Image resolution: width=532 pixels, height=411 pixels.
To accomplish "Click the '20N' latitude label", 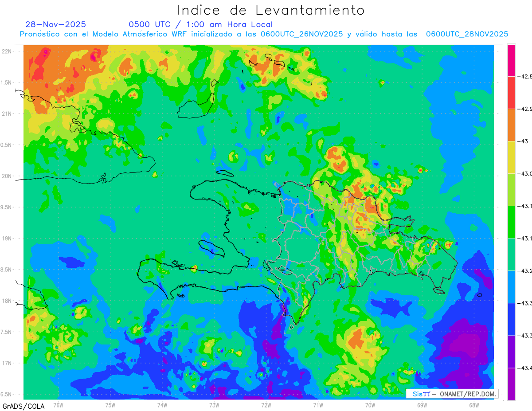I will click(x=7, y=176).
